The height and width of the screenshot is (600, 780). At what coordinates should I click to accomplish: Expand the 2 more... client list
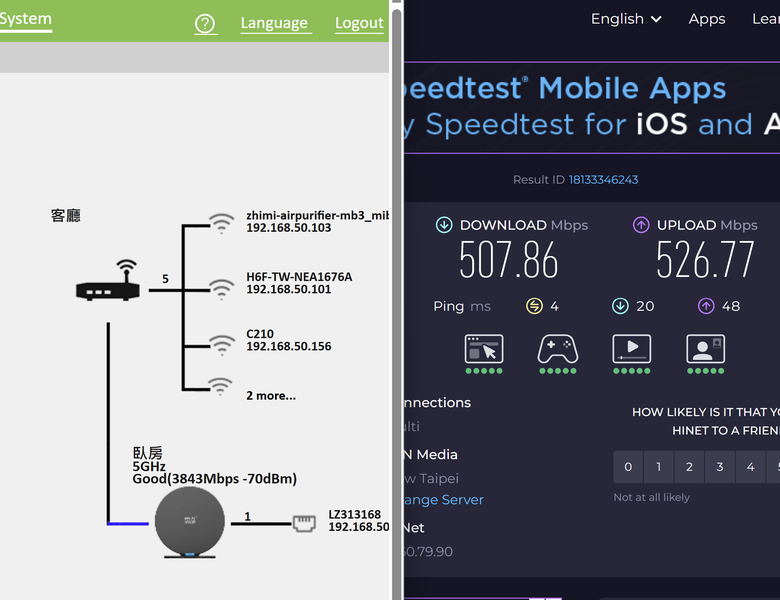(x=271, y=396)
